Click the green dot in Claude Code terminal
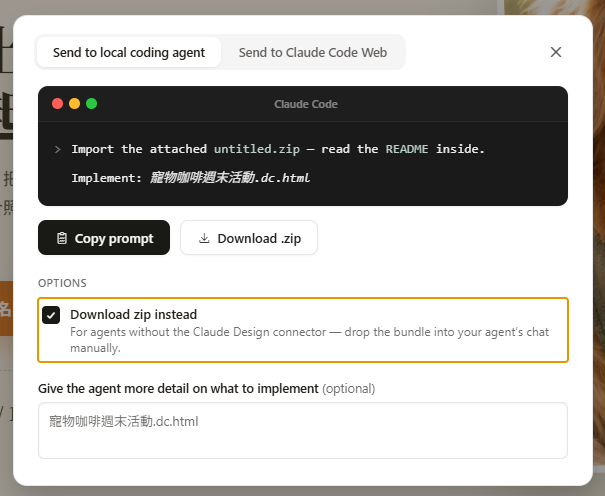605x496 pixels. point(91,104)
